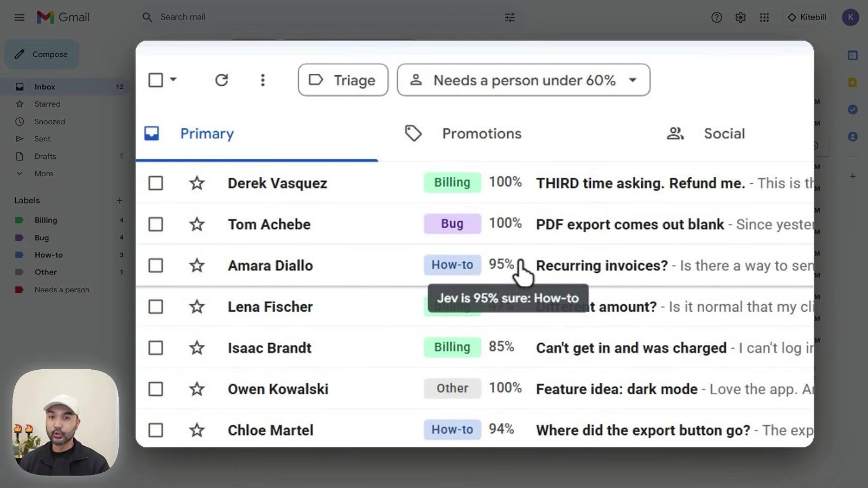
Task: Tick the select-all checkbox in the toolbar
Action: tap(156, 80)
